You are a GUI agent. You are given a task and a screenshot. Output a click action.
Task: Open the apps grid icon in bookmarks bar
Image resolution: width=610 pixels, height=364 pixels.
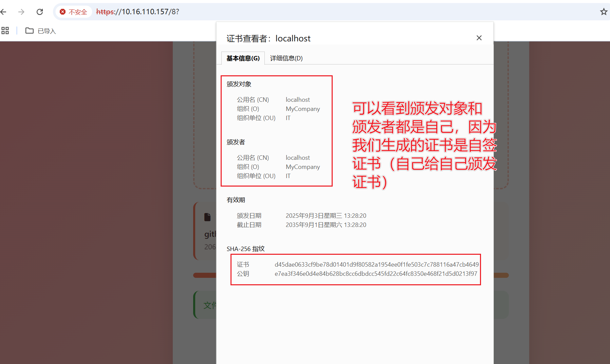coord(5,31)
